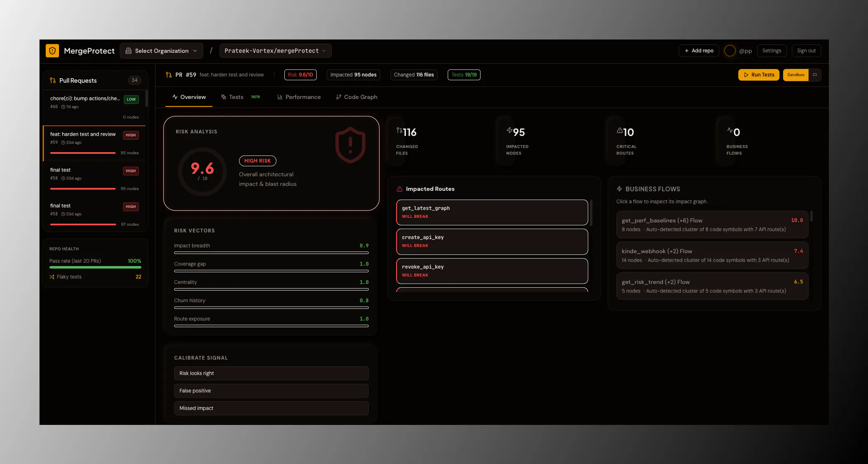Click the Business Flows lightning bolt icon
This screenshot has height=464, width=868.
[x=619, y=189]
